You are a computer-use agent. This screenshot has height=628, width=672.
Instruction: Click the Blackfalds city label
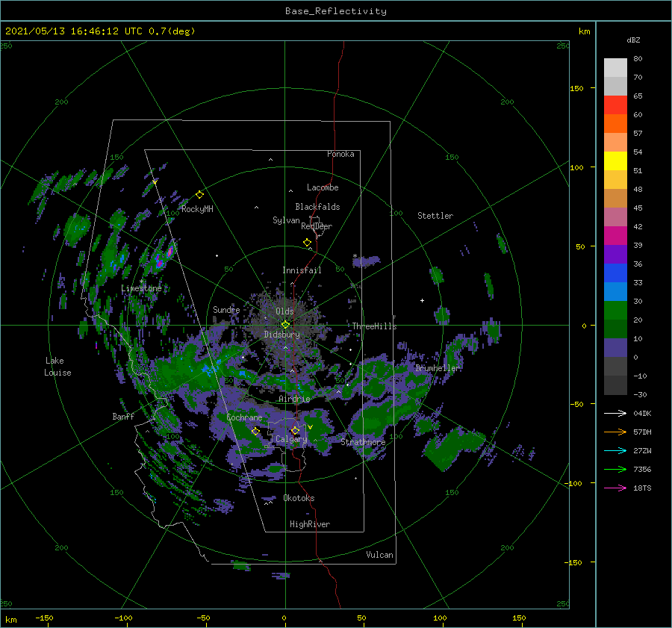click(x=317, y=207)
